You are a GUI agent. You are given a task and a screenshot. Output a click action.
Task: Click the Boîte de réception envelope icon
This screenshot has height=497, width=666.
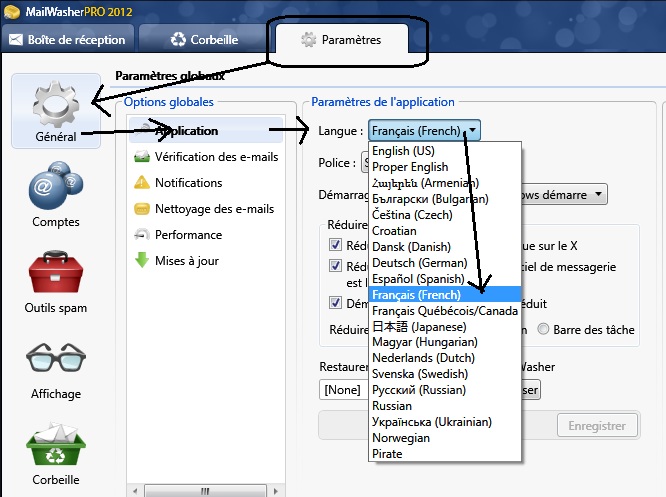(16, 40)
